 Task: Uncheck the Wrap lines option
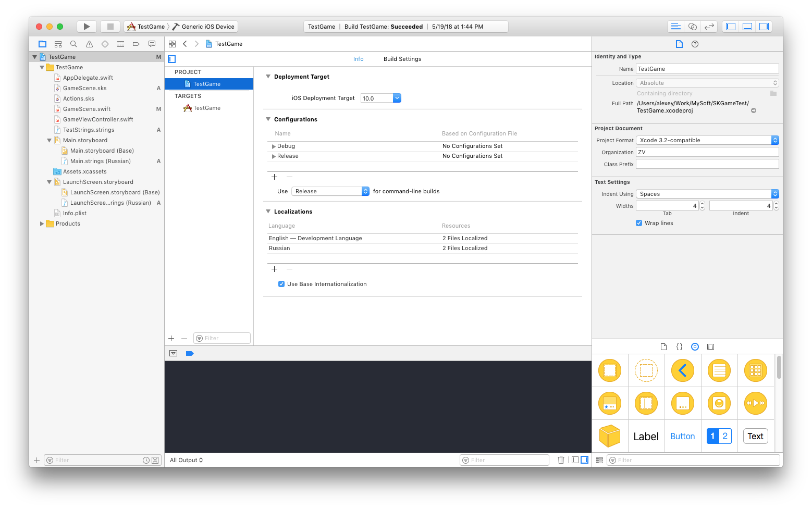coord(639,223)
